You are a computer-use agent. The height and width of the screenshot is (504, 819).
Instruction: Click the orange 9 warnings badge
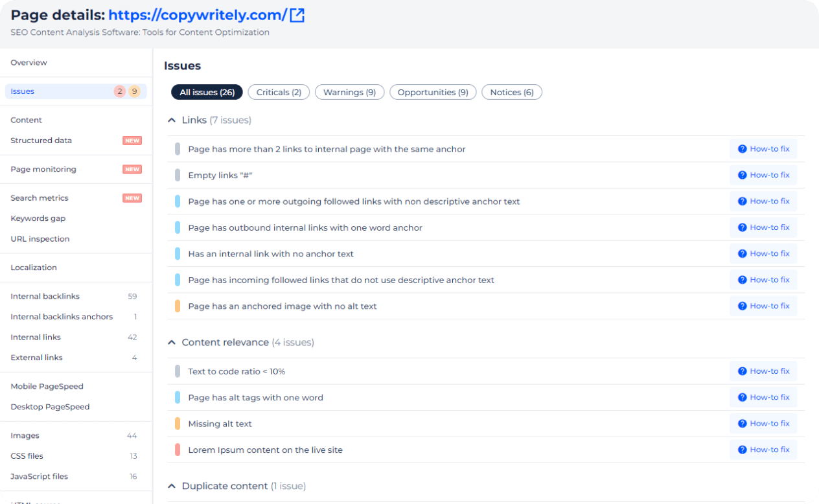[134, 91]
